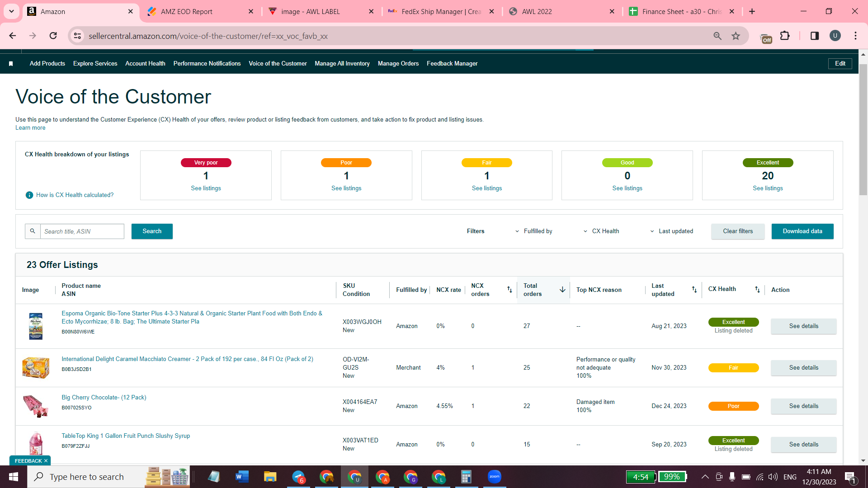This screenshot has width=868, height=488.
Task: Open How is CX Health calculated link
Action: click(x=75, y=195)
